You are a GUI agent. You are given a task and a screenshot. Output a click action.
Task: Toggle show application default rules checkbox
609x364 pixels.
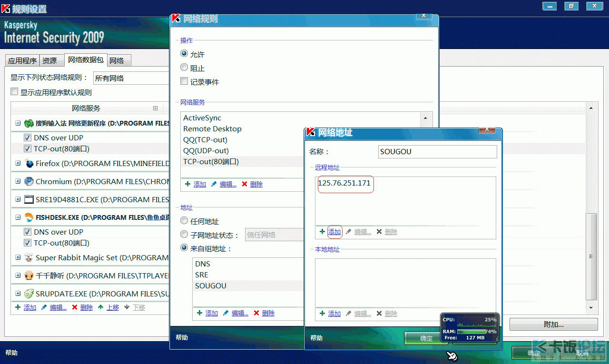pos(14,92)
